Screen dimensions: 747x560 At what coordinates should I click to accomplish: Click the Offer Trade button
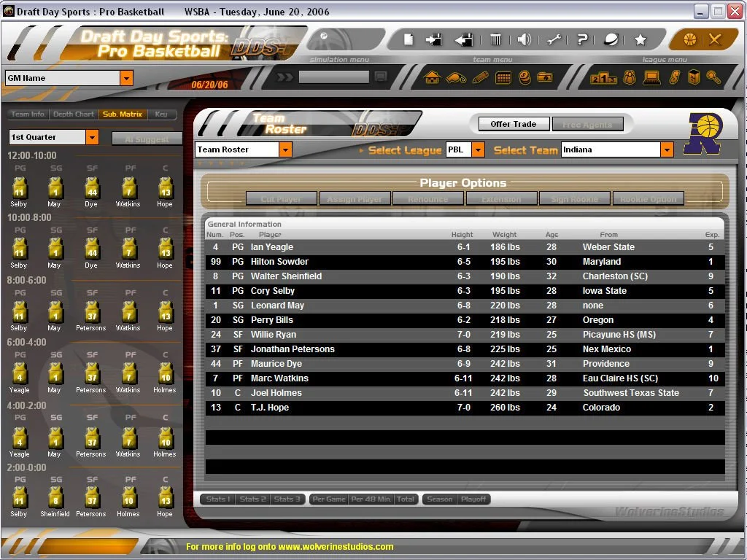(514, 124)
